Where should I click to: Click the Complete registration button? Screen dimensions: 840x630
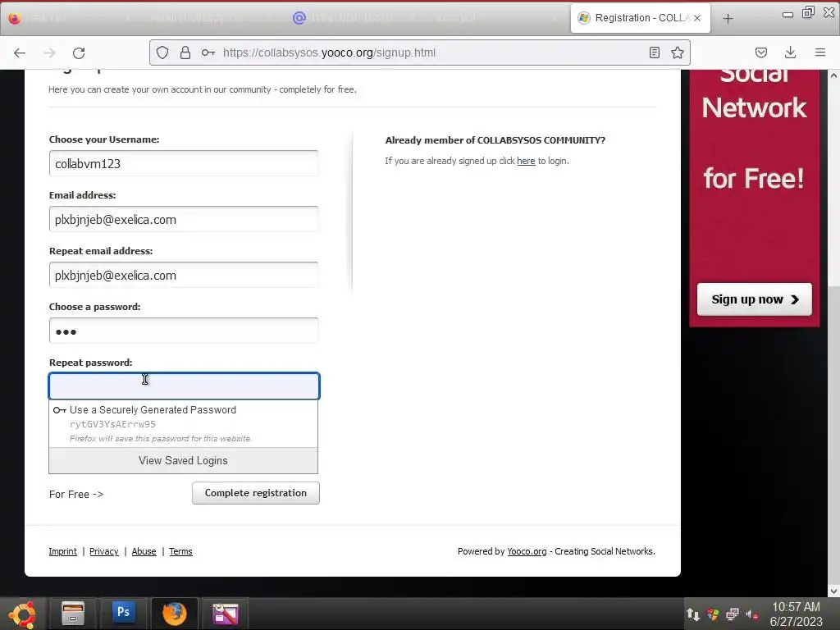tap(256, 493)
